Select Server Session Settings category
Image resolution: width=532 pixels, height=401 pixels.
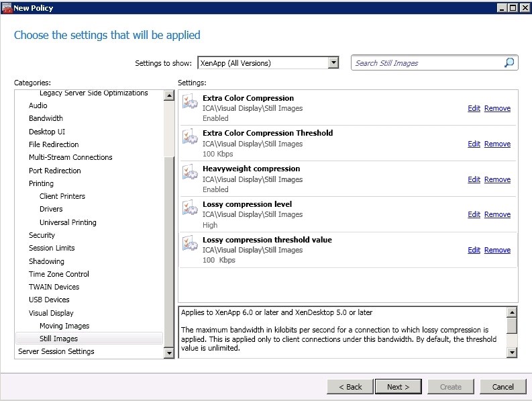(x=56, y=351)
